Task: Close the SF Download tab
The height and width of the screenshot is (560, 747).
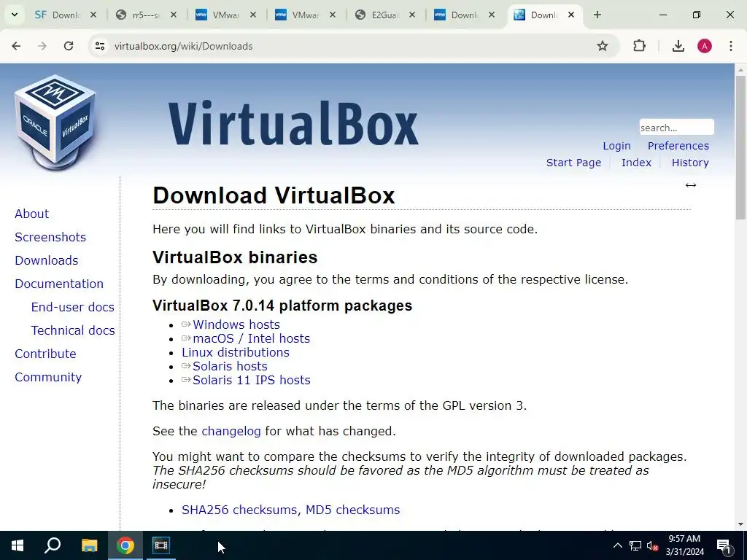Action: pos(93,15)
